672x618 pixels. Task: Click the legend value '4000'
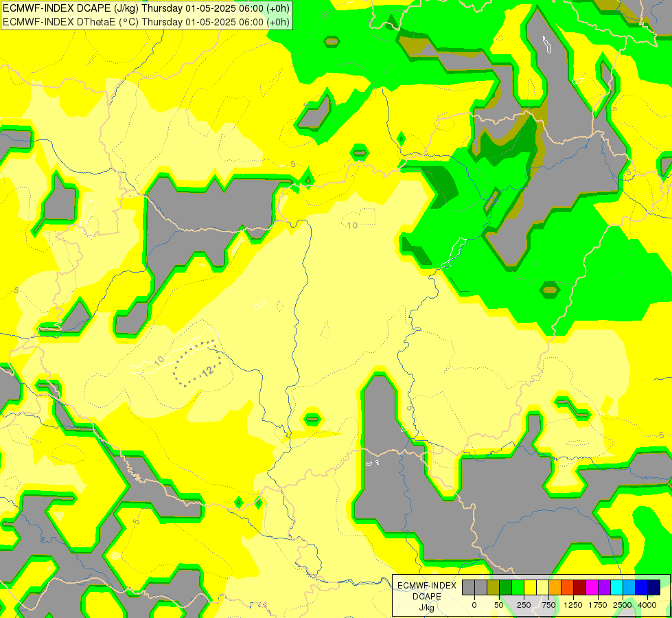coord(647,605)
